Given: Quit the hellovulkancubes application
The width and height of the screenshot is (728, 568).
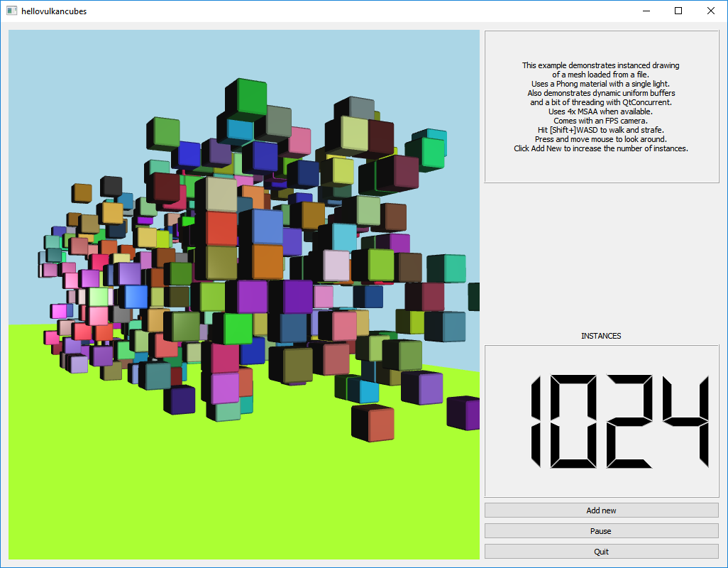Looking at the screenshot, I should tap(600, 551).
